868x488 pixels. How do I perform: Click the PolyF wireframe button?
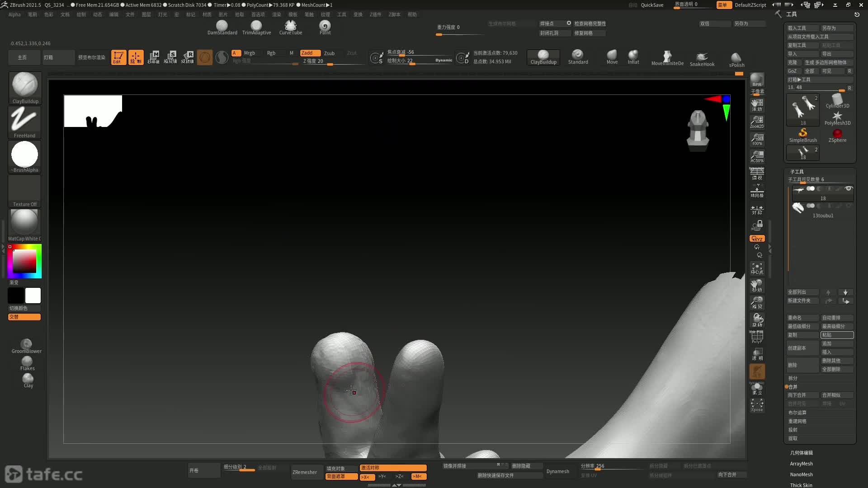tap(757, 337)
